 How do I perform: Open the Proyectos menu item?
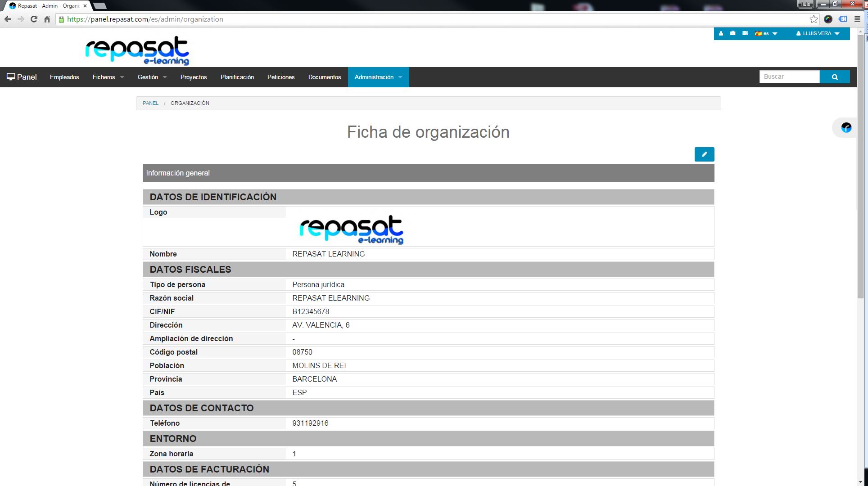click(194, 77)
